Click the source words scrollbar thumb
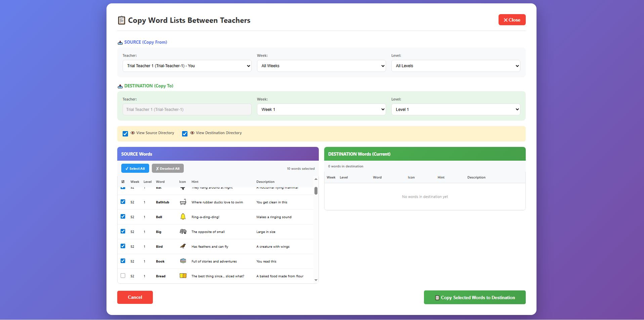This screenshot has height=320, width=644. (x=316, y=191)
